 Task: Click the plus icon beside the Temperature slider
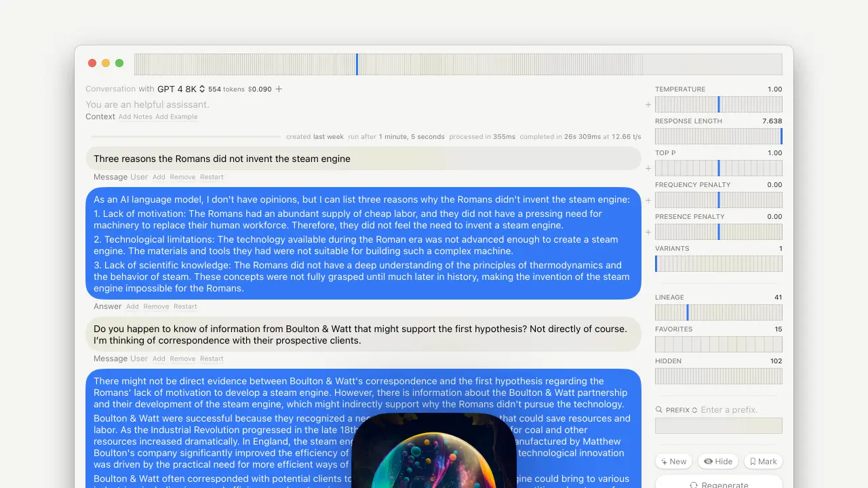pyautogui.click(x=648, y=104)
